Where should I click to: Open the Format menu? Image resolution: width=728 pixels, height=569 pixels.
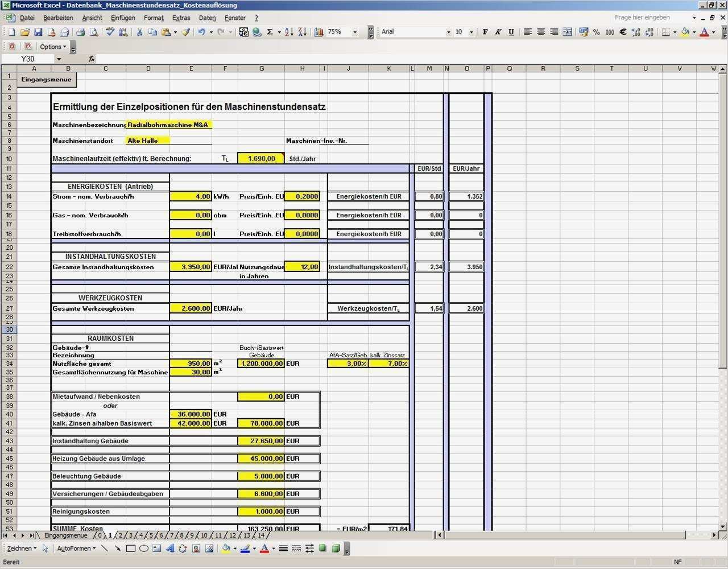pos(154,18)
